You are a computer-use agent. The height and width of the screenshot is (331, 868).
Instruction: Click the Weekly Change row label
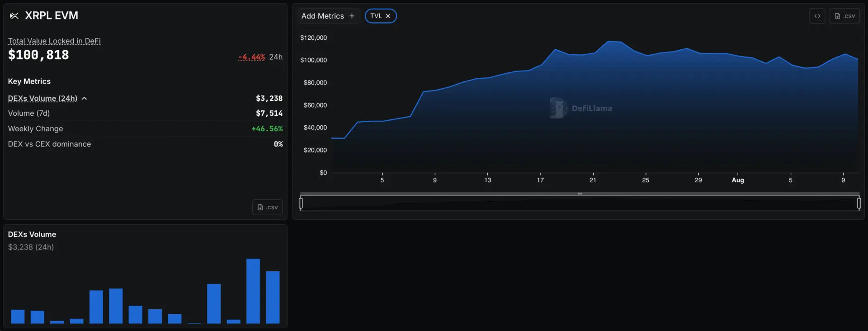click(x=35, y=128)
